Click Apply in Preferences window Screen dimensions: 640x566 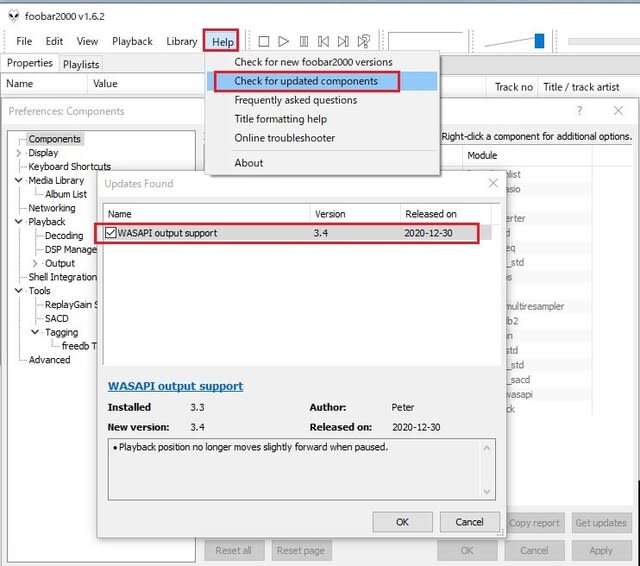point(601,551)
